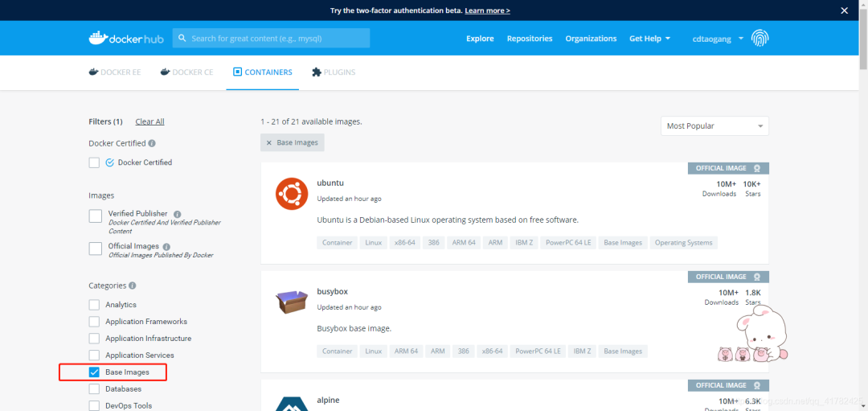Image resolution: width=868 pixels, height=411 pixels.
Task: Click Clear All filters link
Action: [149, 121]
